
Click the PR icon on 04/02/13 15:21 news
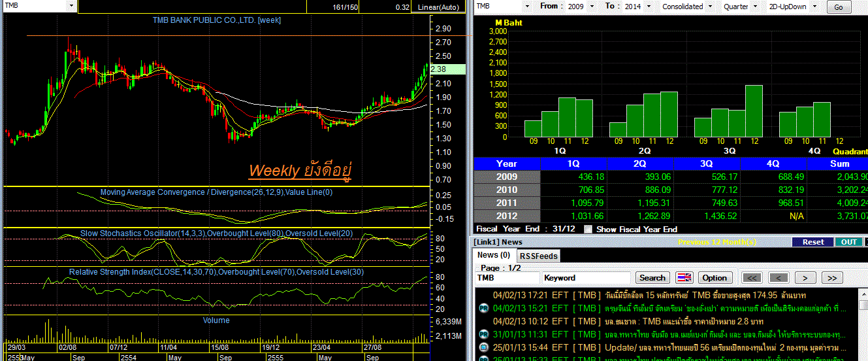pos(484,308)
